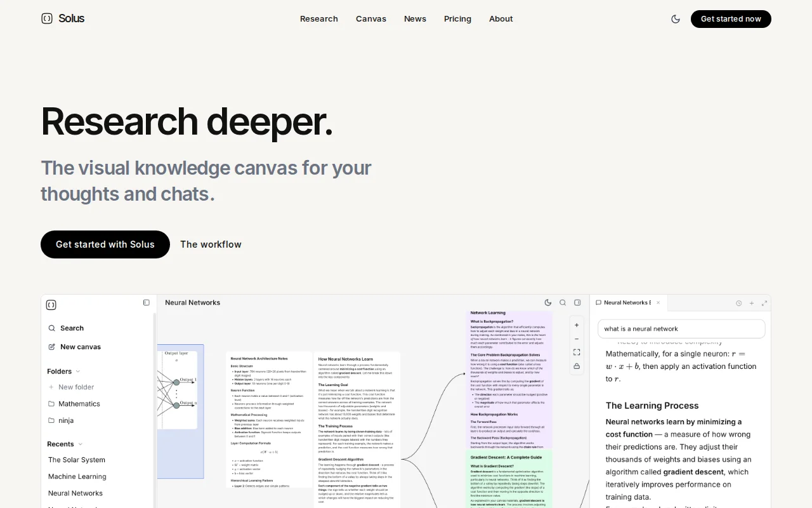Screen dimensions: 812x508
Task: Open the News nav item
Action: pyautogui.click(x=415, y=19)
